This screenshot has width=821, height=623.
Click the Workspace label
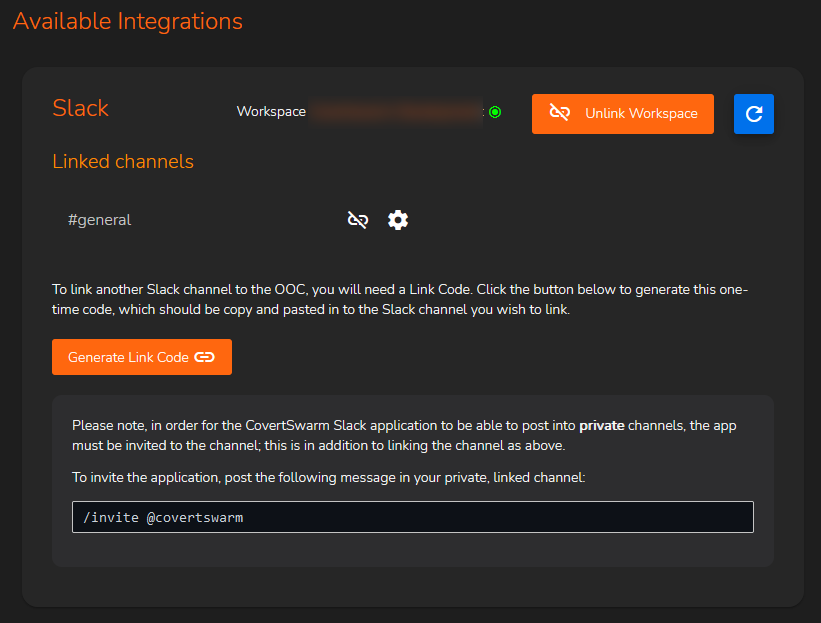click(x=271, y=112)
